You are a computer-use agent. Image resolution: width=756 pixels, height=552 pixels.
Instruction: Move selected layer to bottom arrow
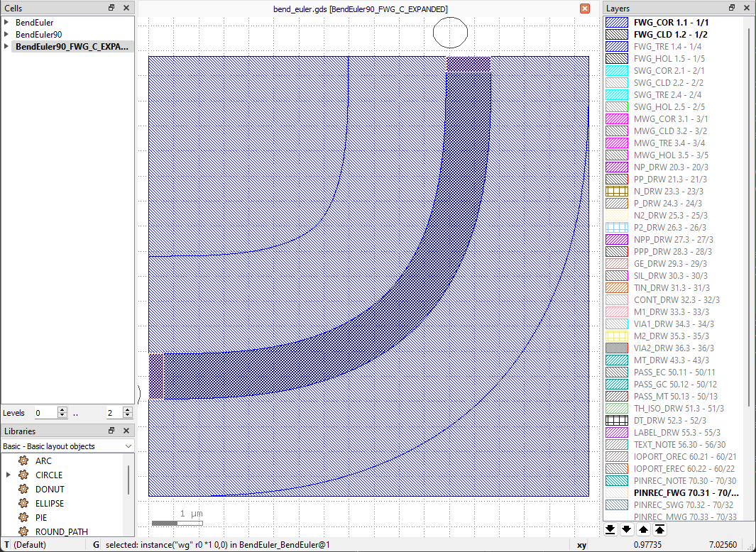610,529
